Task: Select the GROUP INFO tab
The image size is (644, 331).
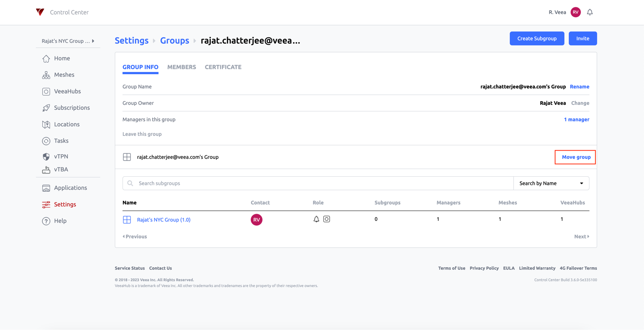Action: [141, 67]
